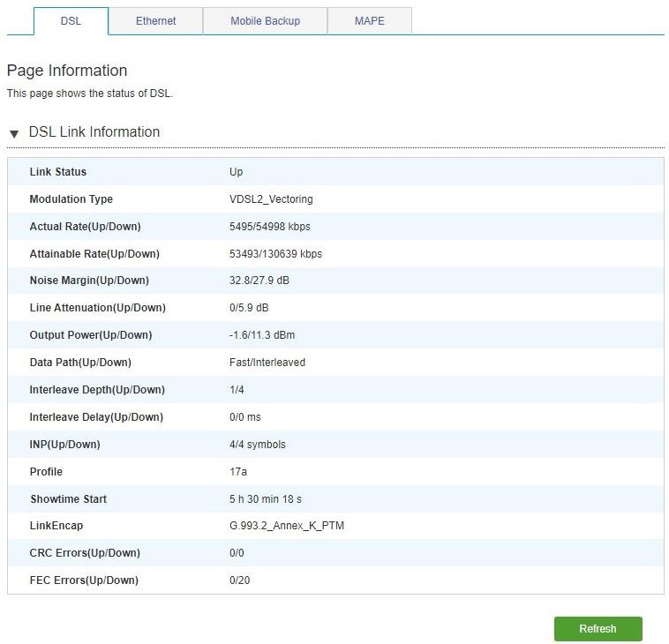
Task: Switch to the MAPE tab
Action: [370, 21]
